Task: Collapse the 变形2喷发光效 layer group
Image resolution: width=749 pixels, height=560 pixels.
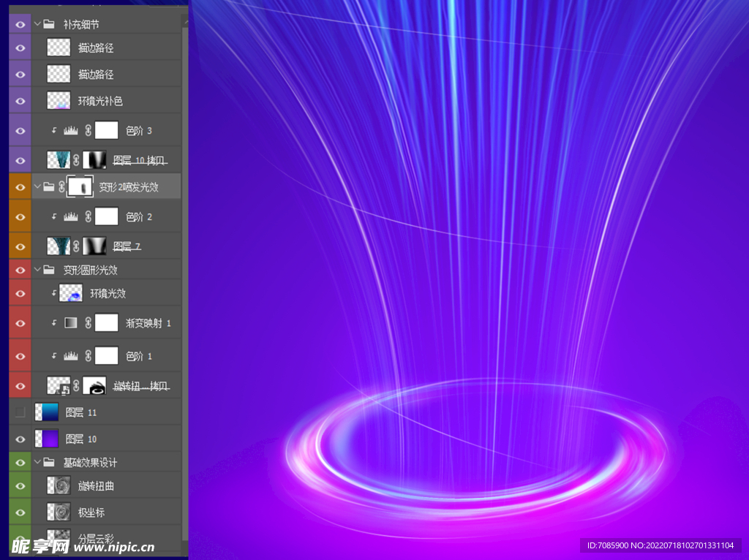Action: [x=37, y=187]
